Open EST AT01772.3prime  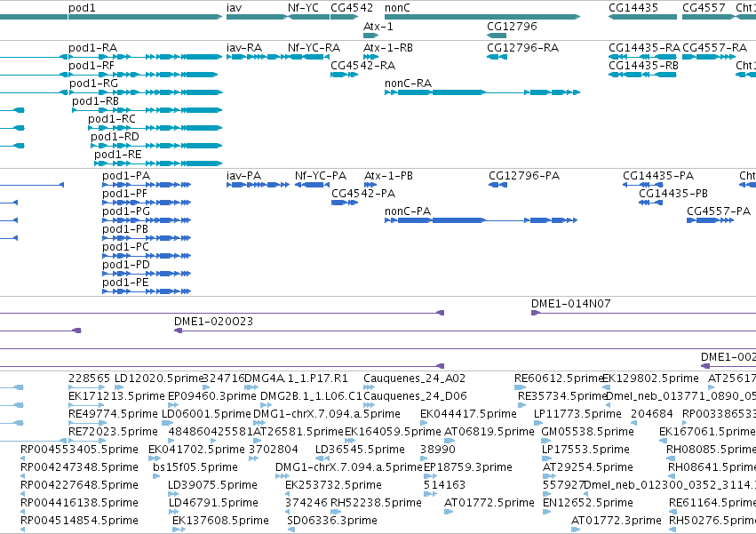click(x=617, y=521)
